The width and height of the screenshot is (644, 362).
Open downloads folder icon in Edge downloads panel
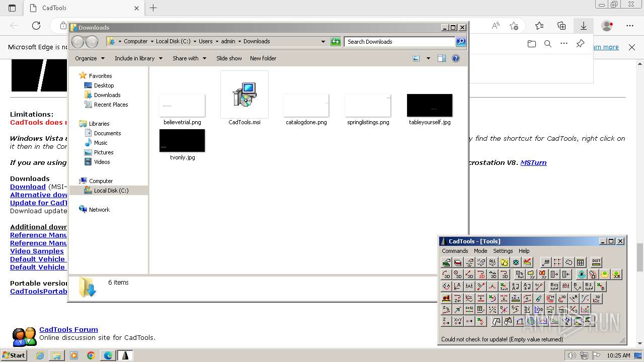[x=532, y=44]
